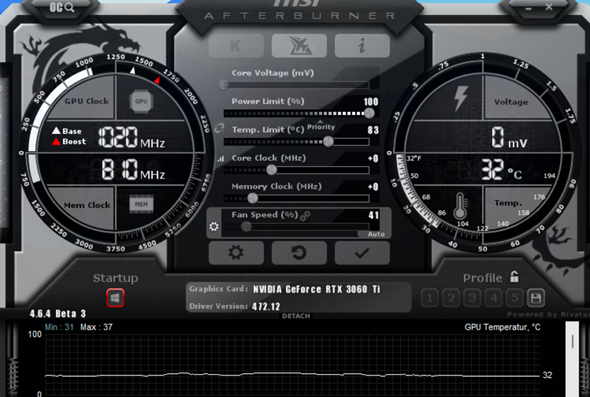590x397 pixels.
Task: Apply settings with the checkmark button
Action: pyautogui.click(x=362, y=253)
